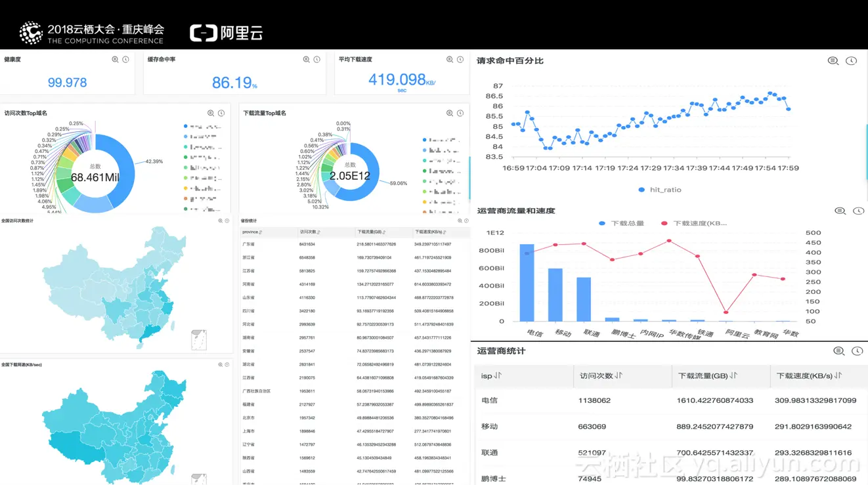Click the magnifier icon on the 下载流量Top域名 panel
Image resolution: width=868 pixels, height=485 pixels.
[x=450, y=114]
